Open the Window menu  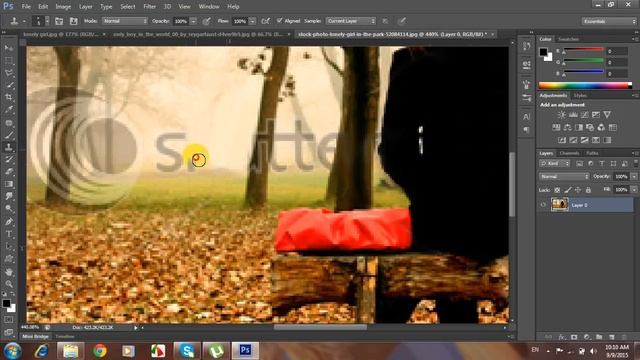click(x=209, y=7)
